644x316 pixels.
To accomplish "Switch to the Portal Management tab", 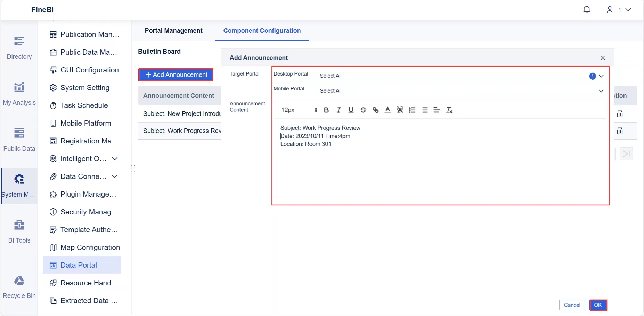I will [x=173, y=31].
